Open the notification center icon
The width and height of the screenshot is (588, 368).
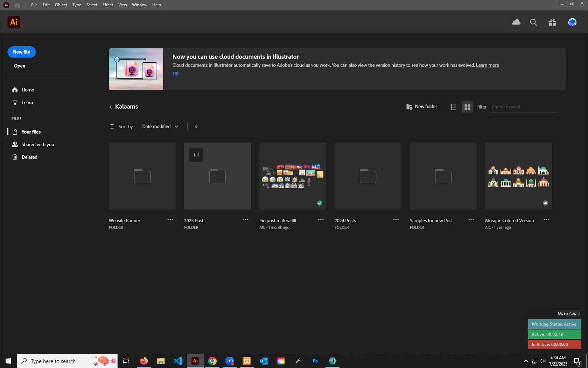tap(577, 361)
